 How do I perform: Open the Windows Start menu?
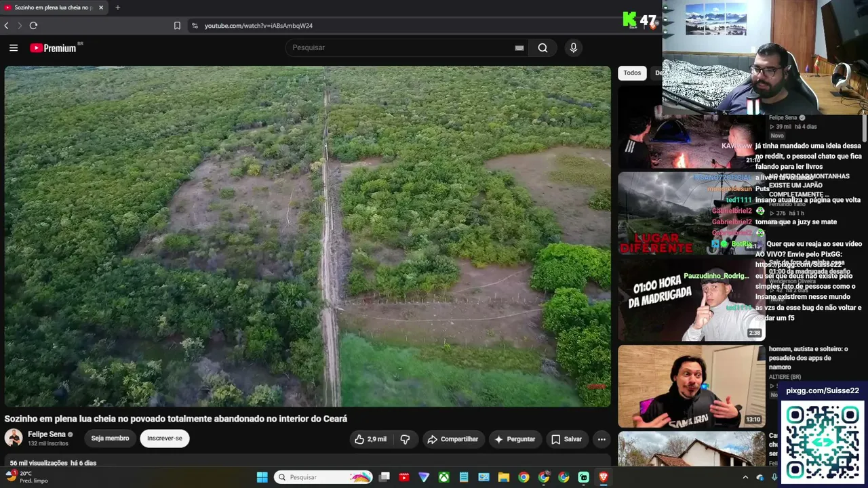(262, 477)
